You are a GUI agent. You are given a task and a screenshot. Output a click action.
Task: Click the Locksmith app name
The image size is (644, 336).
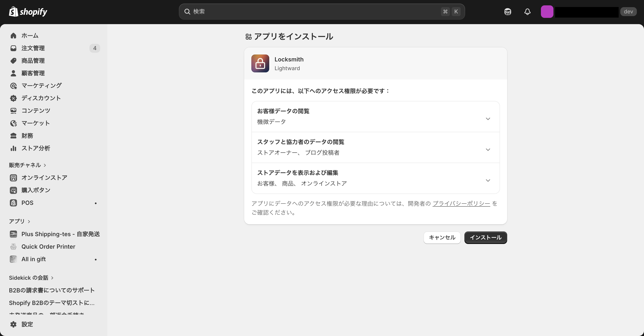click(x=289, y=59)
